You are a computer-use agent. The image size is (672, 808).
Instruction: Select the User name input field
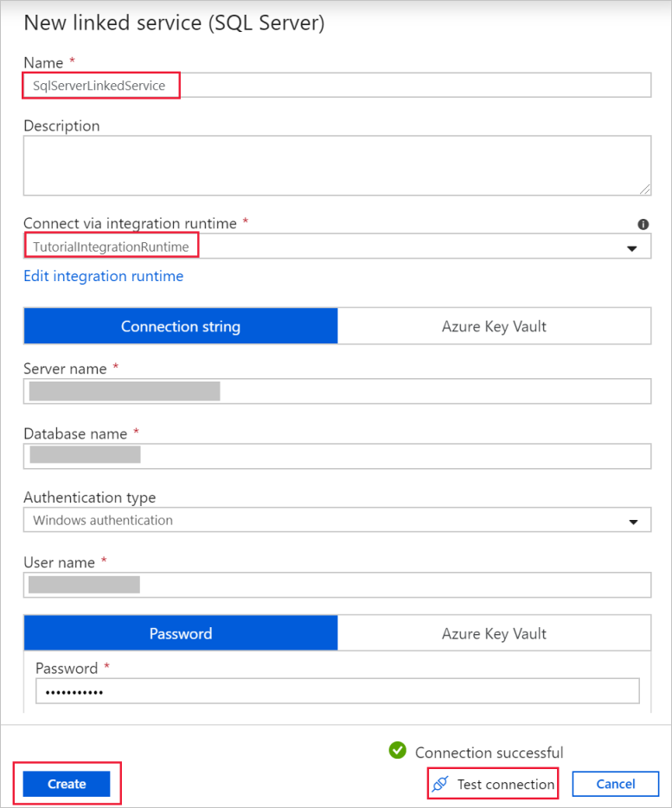click(x=336, y=585)
